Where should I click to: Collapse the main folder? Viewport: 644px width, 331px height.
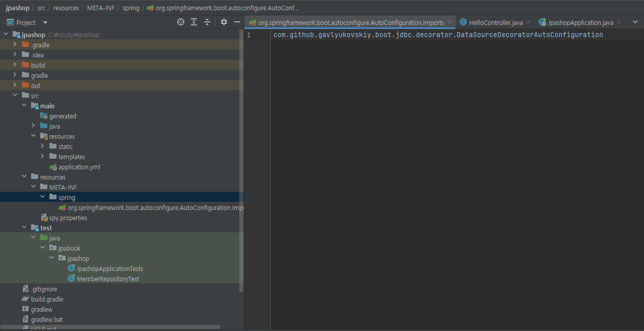pos(24,106)
